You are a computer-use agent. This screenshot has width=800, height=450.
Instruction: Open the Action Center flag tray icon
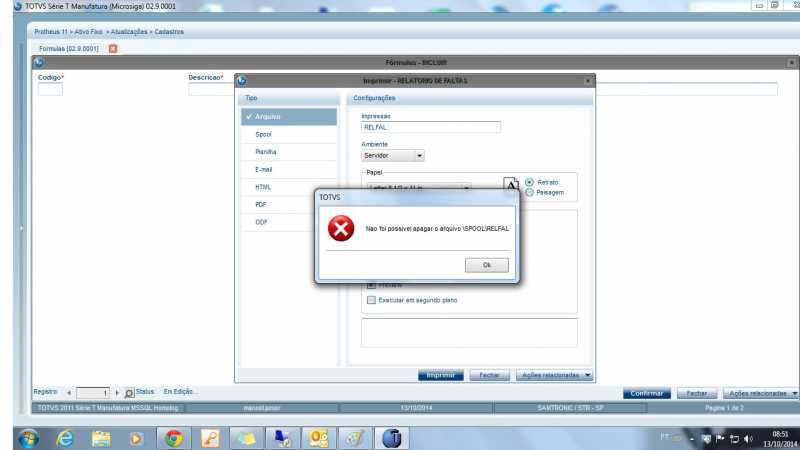(x=720, y=439)
